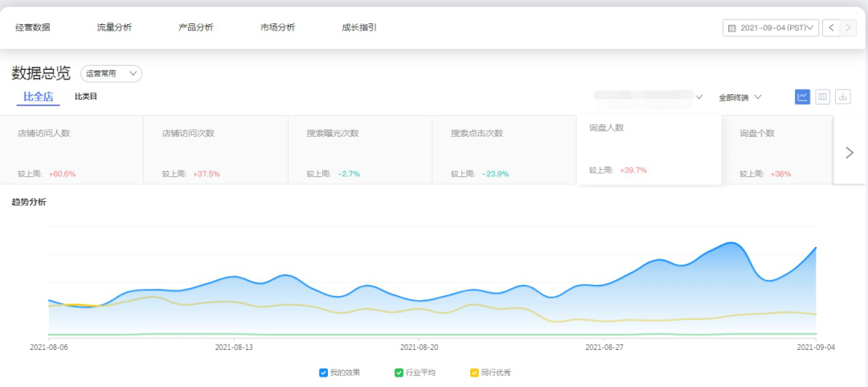Go to 市场分析 tab
The image size is (868, 387).
(278, 27)
